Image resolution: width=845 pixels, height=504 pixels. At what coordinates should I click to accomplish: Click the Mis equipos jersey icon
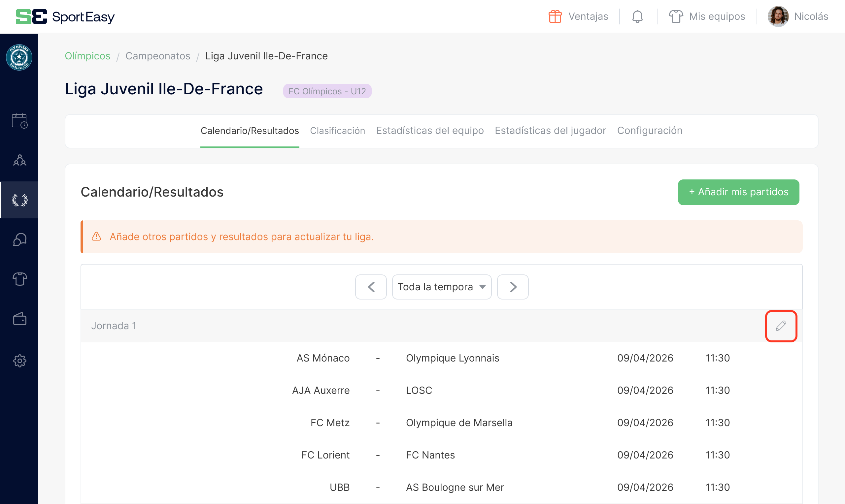676,16
